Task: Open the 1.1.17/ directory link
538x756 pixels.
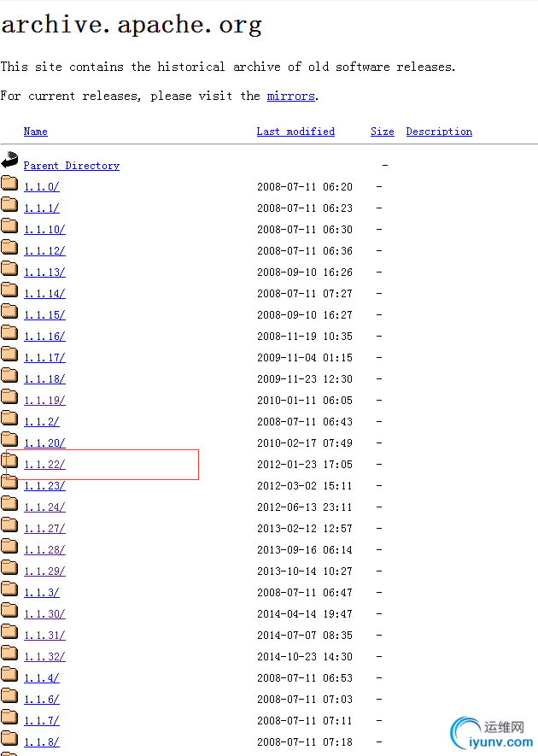Action: pos(44,358)
